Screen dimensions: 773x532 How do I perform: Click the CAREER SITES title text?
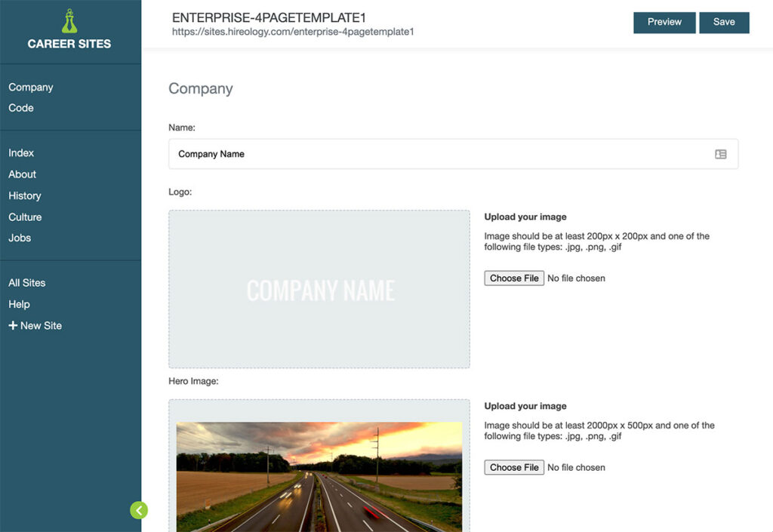[69, 44]
